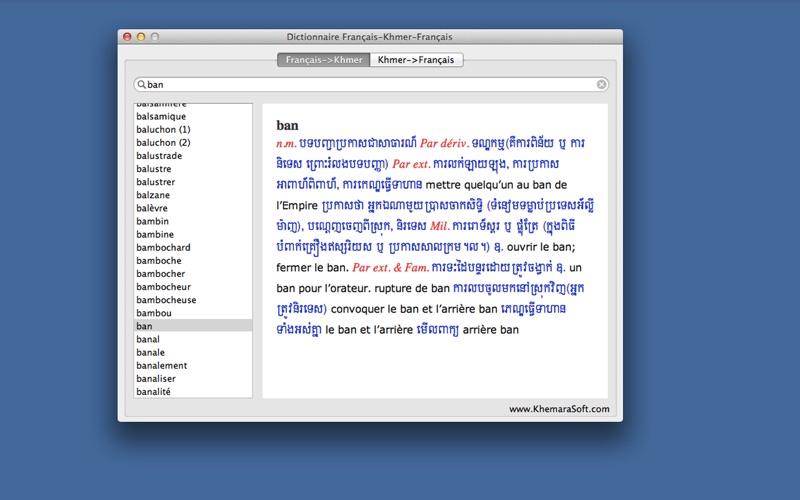
Task: Select 'baluchon (1)' in the word list
Action: pyautogui.click(x=193, y=130)
